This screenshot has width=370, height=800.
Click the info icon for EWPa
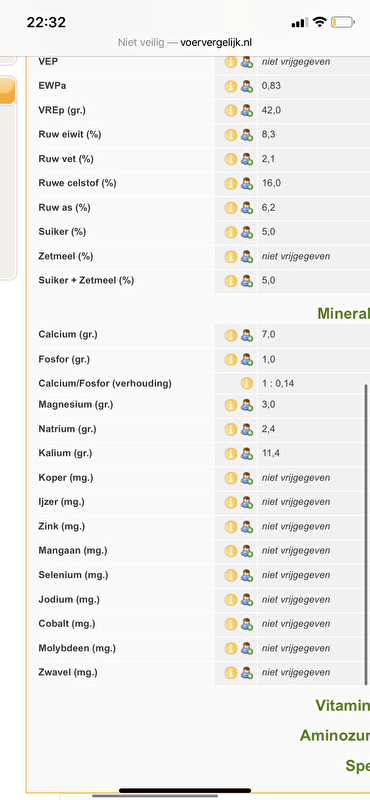tap(231, 86)
